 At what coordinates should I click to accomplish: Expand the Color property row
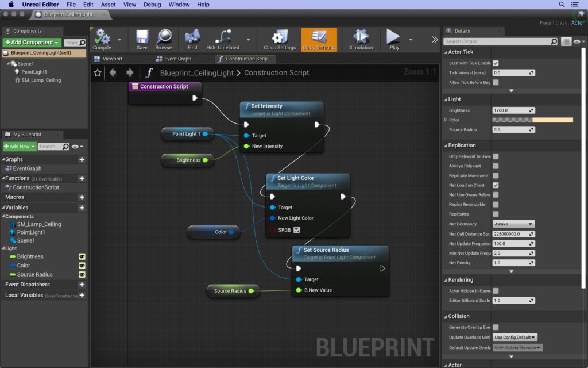point(446,120)
